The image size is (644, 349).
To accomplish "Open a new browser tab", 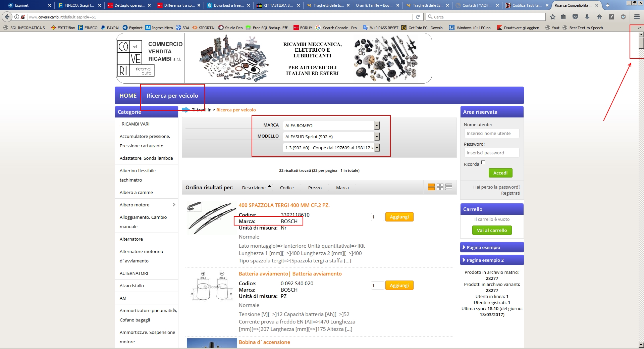I will click(607, 5).
